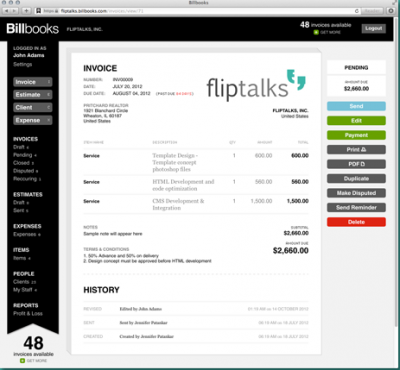Screen dimensions: 400x370
Task: Open Closed invoices in sidebar
Action: (23, 163)
